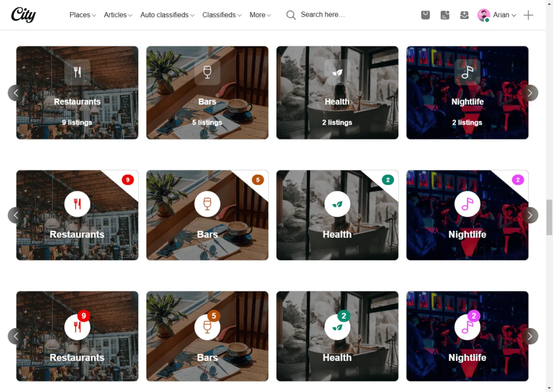Click the Health leaf icon in the bottom row
The height and width of the screenshot is (392, 553).
point(337,327)
